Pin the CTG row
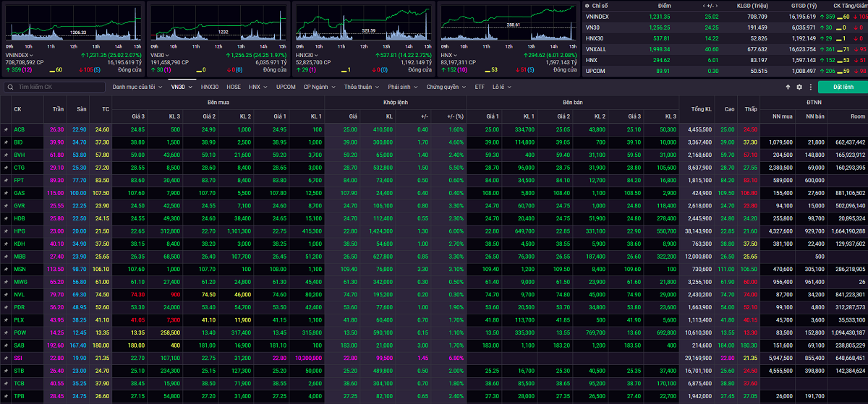Viewport: 868px width, 404px height. (6, 168)
